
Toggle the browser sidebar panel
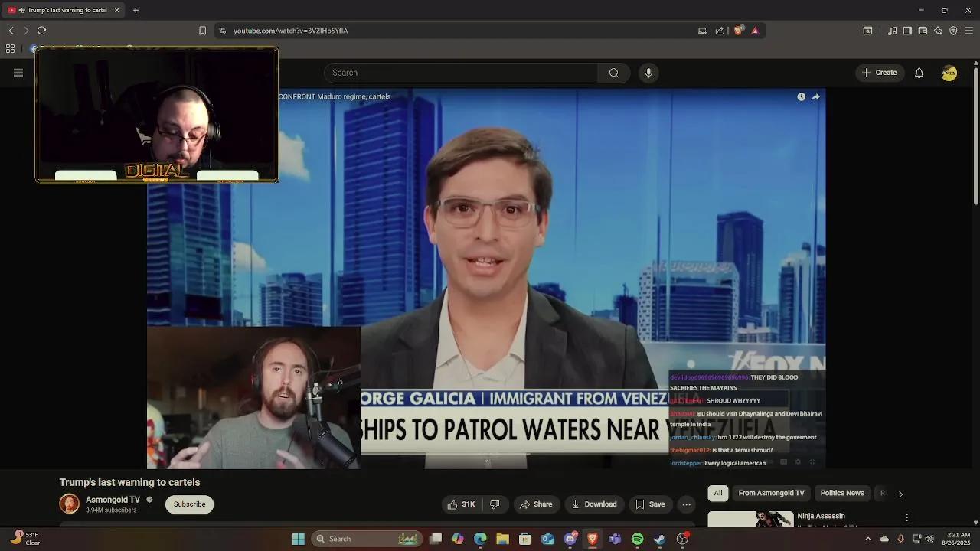(907, 31)
